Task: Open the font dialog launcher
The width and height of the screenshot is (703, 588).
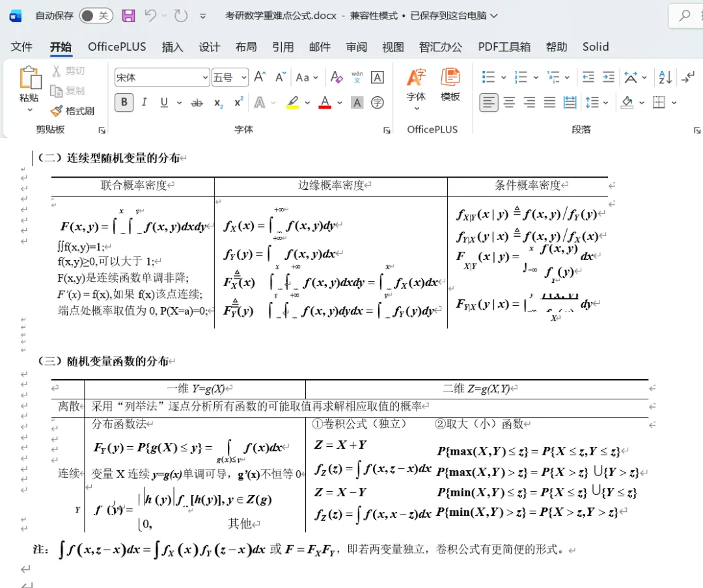Action: 387,131
